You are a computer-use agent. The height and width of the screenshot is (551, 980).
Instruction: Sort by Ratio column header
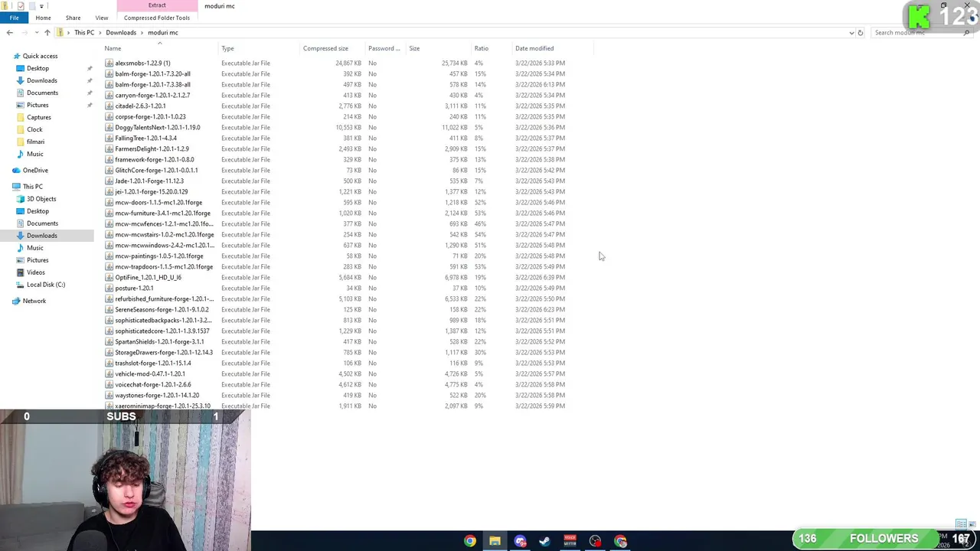[481, 48]
